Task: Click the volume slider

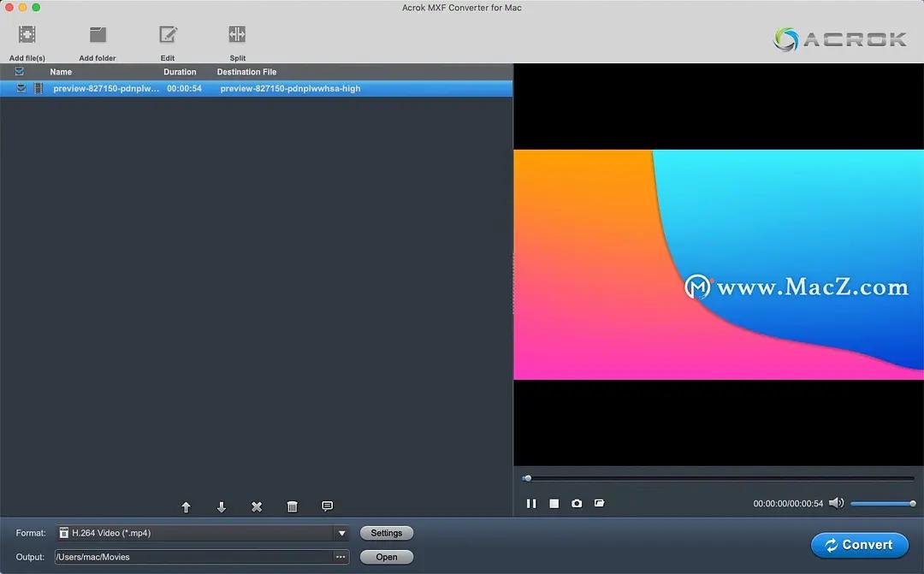Action: pos(881,504)
